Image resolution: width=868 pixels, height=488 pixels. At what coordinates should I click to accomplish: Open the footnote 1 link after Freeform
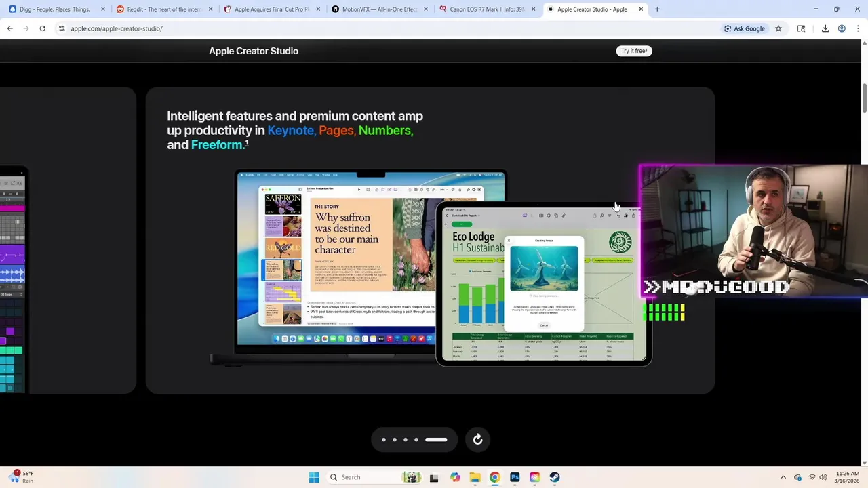(x=247, y=143)
